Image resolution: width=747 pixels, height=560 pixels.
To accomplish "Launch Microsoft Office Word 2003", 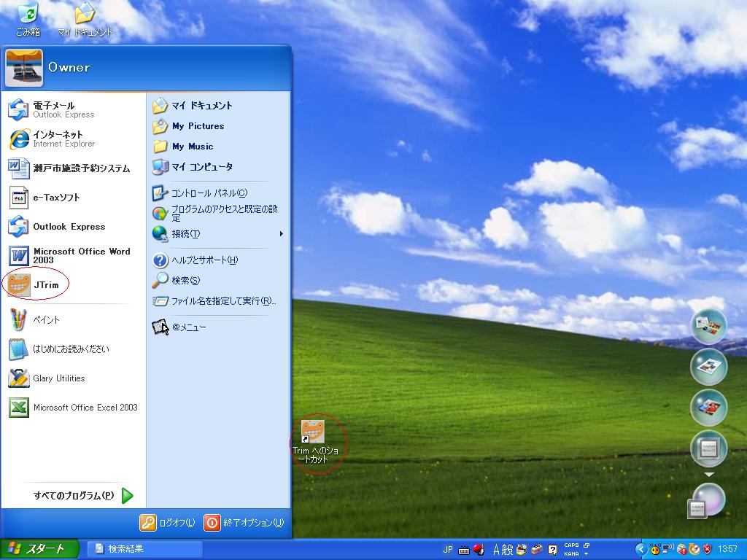I will 72,256.
